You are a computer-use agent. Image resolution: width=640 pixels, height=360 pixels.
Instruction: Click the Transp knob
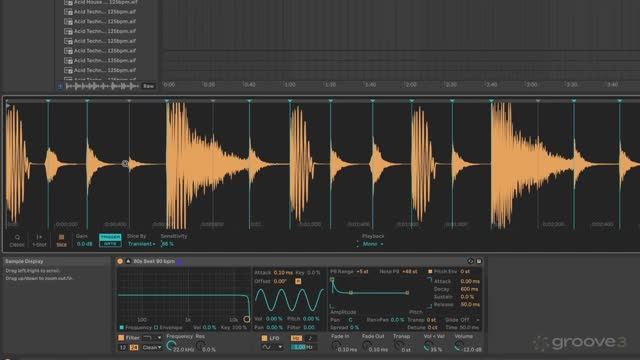398,346
